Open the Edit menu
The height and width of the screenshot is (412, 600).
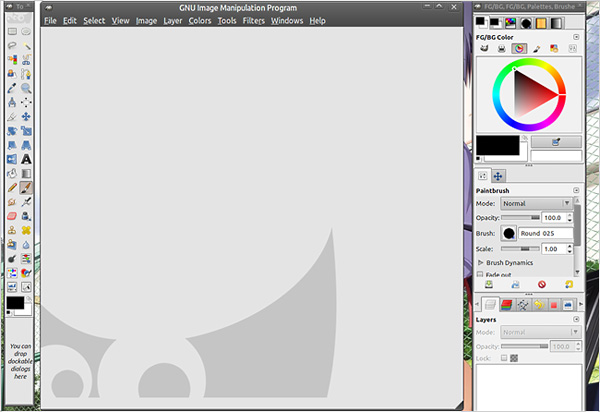point(70,21)
